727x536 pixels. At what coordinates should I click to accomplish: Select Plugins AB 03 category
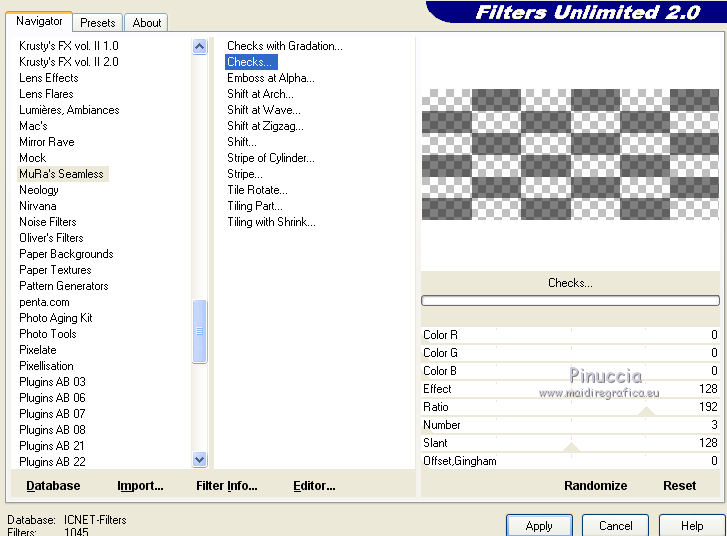coord(52,382)
